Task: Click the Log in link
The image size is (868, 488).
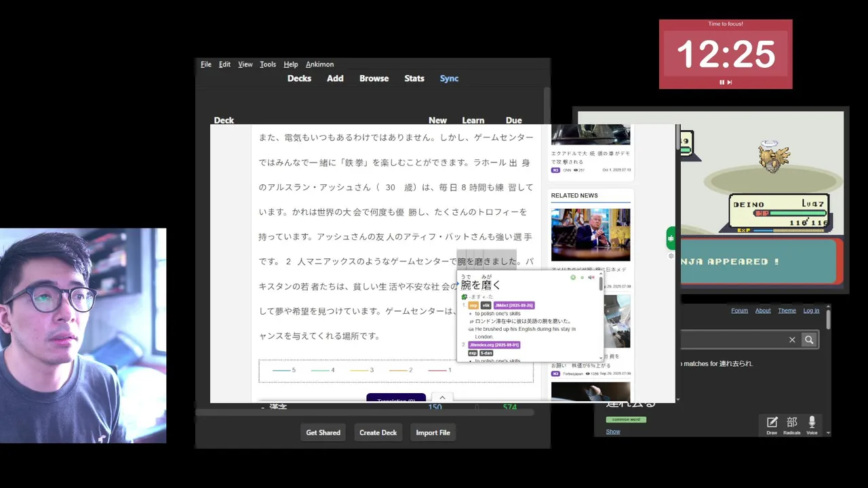Action: coord(811,310)
